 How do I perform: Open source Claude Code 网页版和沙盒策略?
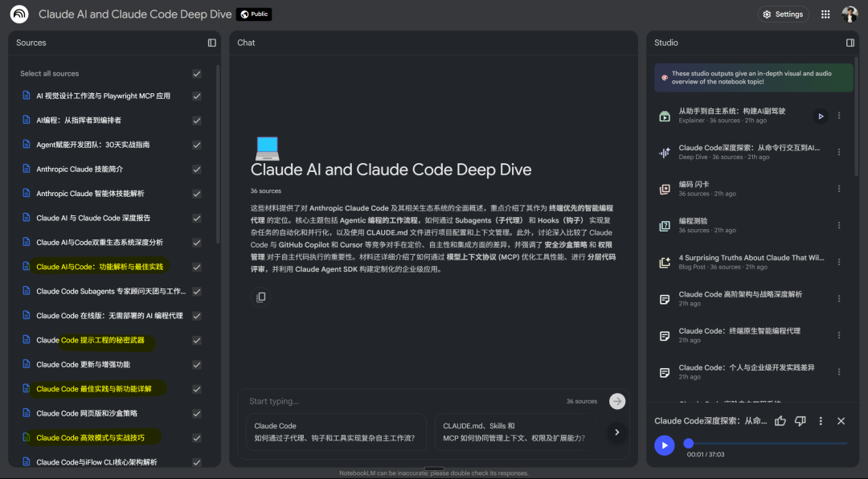point(87,413)
